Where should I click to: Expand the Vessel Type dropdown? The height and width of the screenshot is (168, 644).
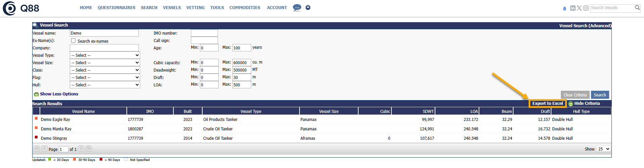[x=105, y=55]
